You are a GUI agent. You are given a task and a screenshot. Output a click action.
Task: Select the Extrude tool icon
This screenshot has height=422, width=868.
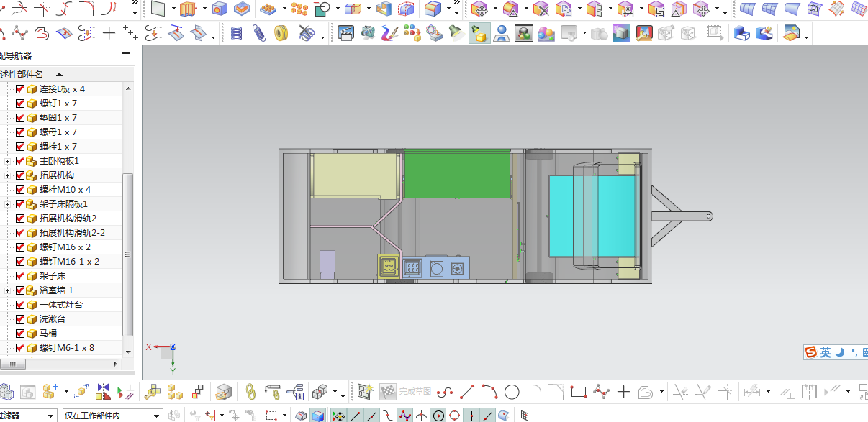[189, 9]
